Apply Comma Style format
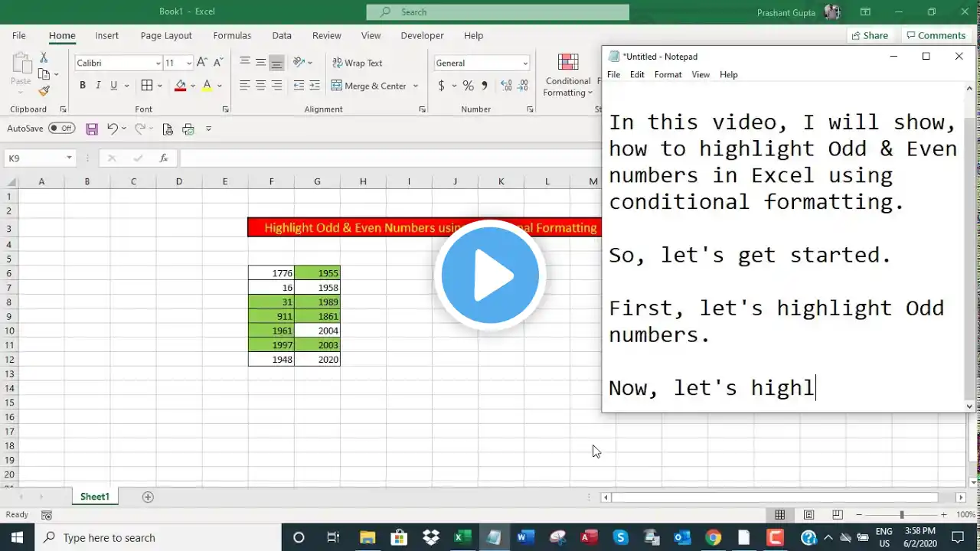This screenshot has width=980, height=551. click(484, 86)
